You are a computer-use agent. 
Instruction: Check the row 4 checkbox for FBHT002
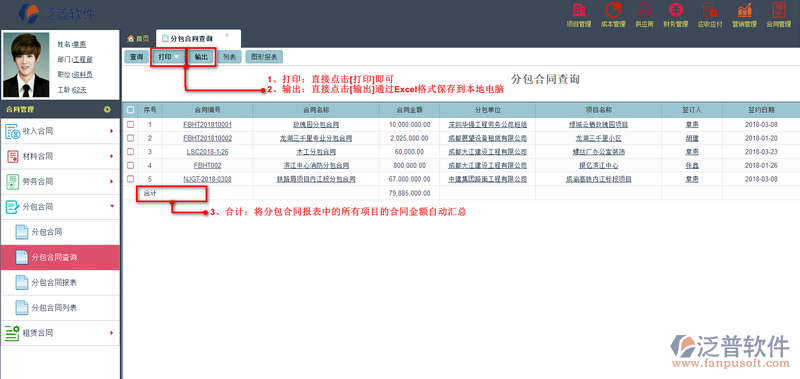130,165
